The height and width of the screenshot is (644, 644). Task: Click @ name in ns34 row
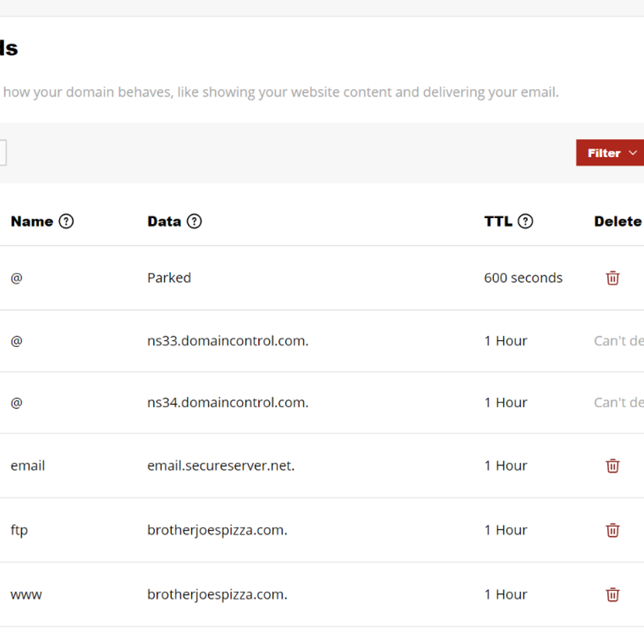16,403
